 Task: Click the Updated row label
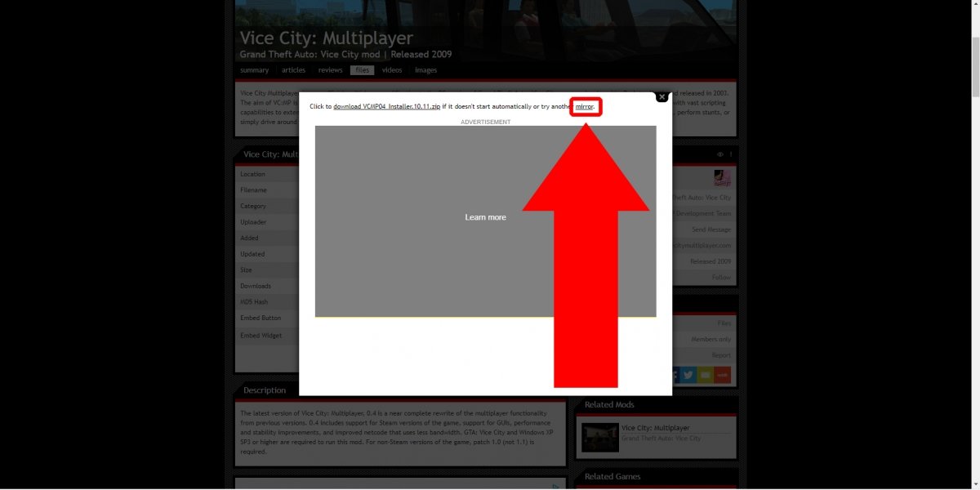pos(252,254)
